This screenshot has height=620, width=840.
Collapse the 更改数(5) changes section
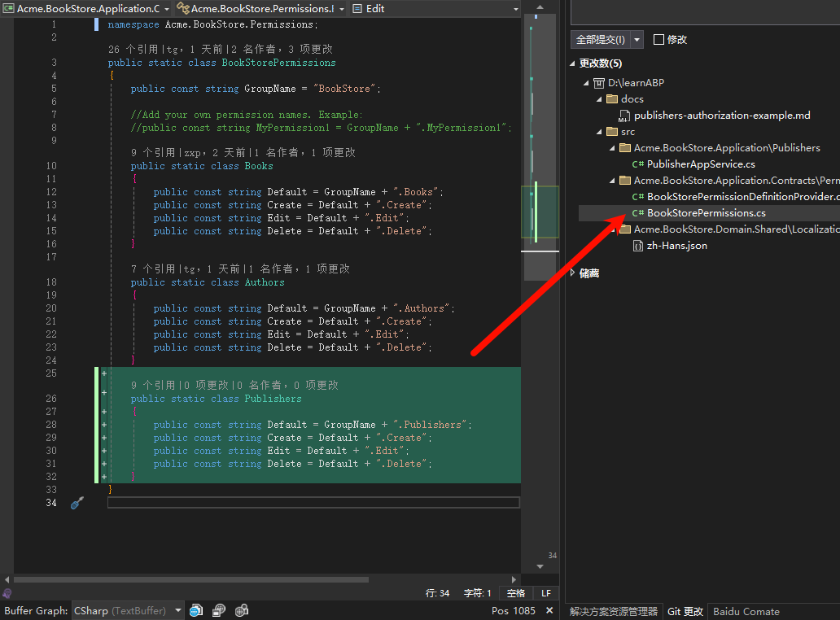click(x=573, y=63)
